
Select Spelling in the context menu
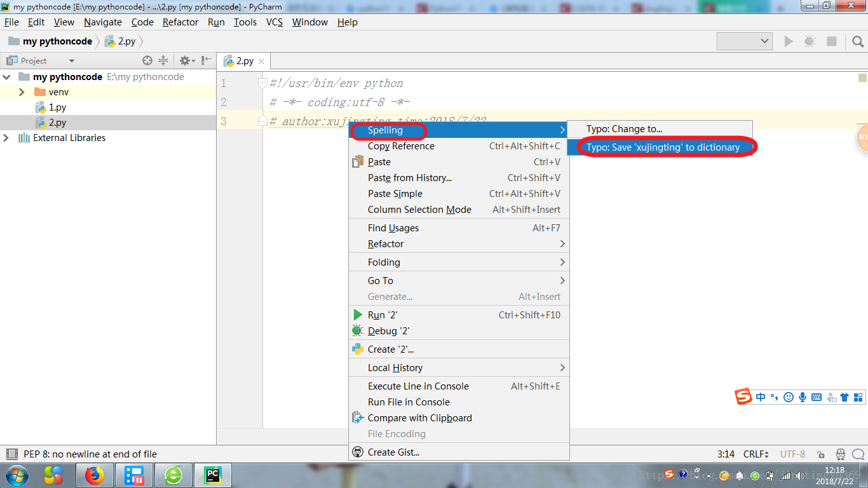coord(459,130)
